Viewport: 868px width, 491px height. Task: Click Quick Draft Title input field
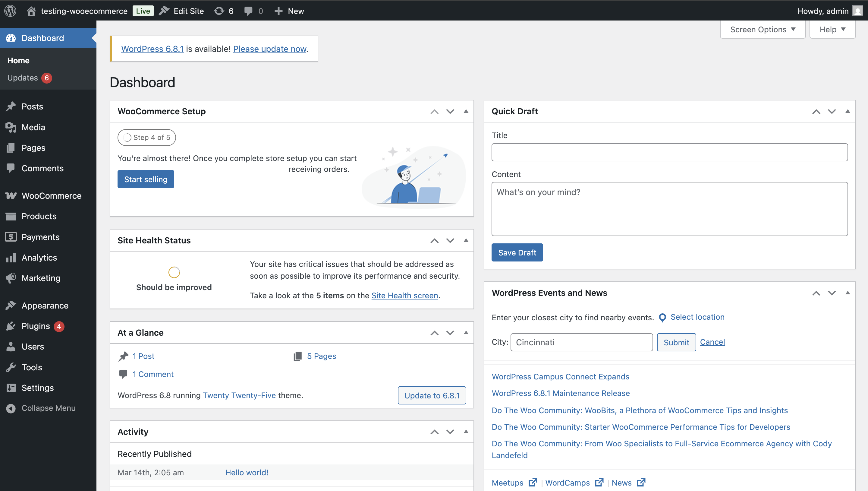[669, 152]
